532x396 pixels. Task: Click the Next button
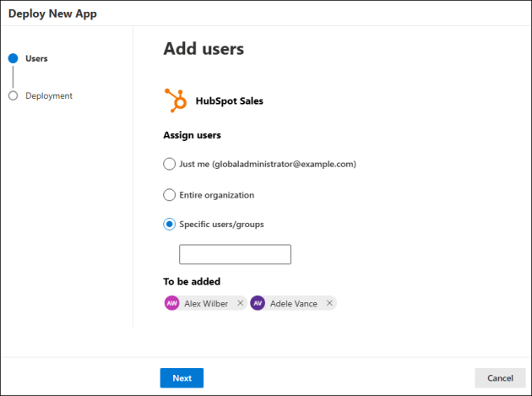click(182, 378)
